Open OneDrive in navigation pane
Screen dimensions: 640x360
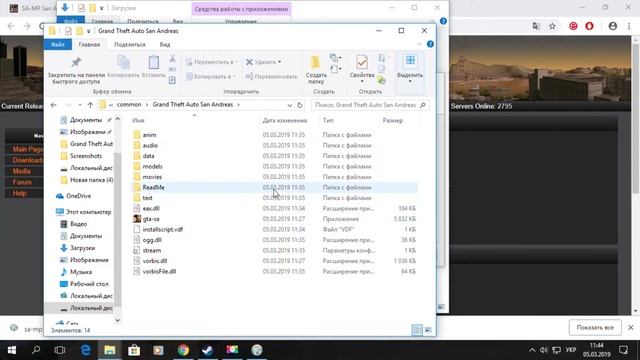[x=78, y=196]
